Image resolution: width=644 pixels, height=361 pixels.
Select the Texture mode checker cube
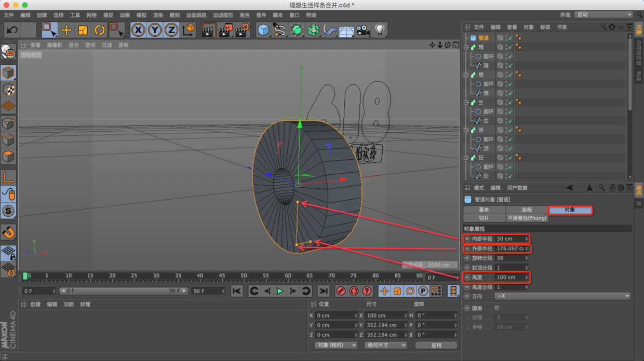pyautogui.click(x=8, y=89)
